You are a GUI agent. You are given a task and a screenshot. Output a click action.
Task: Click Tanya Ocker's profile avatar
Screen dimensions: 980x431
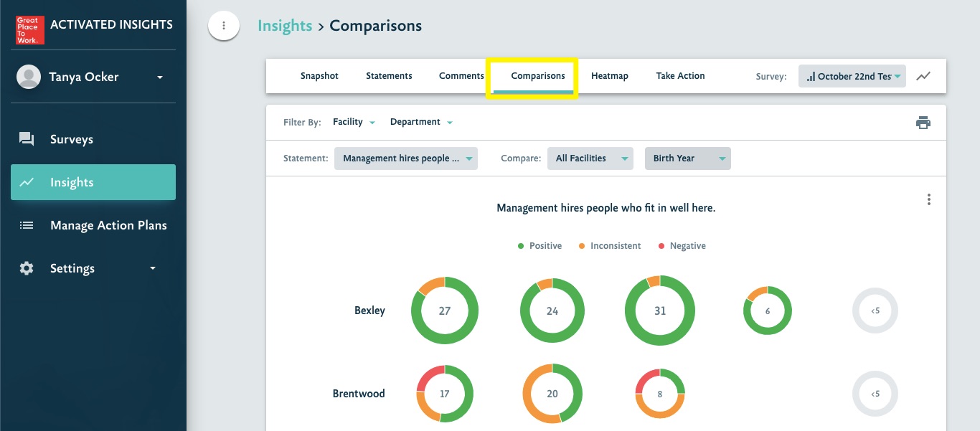pos(28,77)
